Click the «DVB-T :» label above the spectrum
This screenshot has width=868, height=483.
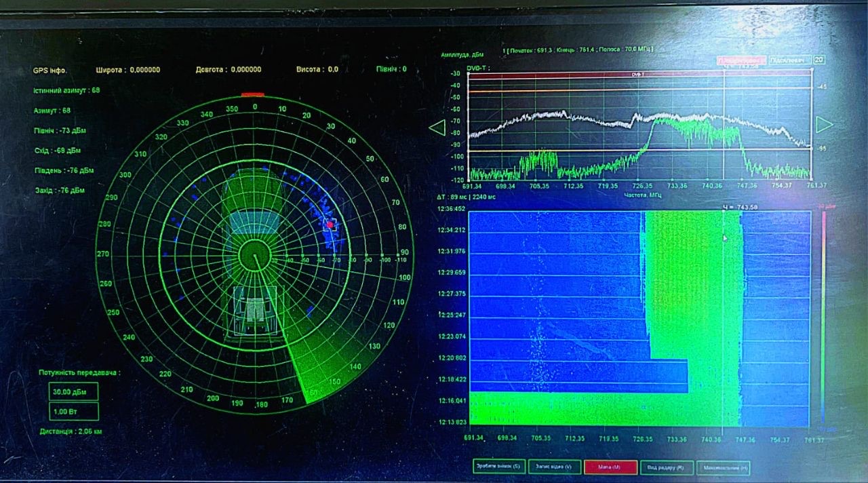pyautogui.click(x=478, y=68)
